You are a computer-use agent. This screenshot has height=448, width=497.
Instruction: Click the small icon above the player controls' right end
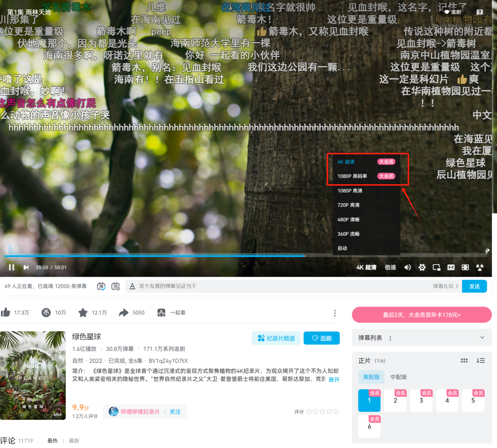(x=487, y=251)
